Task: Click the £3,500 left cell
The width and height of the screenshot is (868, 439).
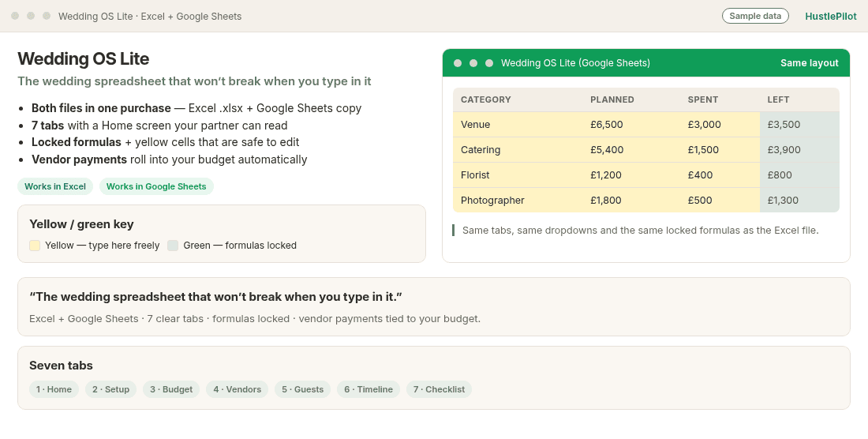Action: [799, 125]
